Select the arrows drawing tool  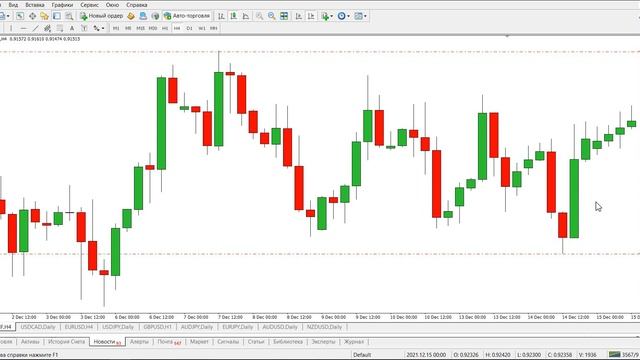coord(96,28)
